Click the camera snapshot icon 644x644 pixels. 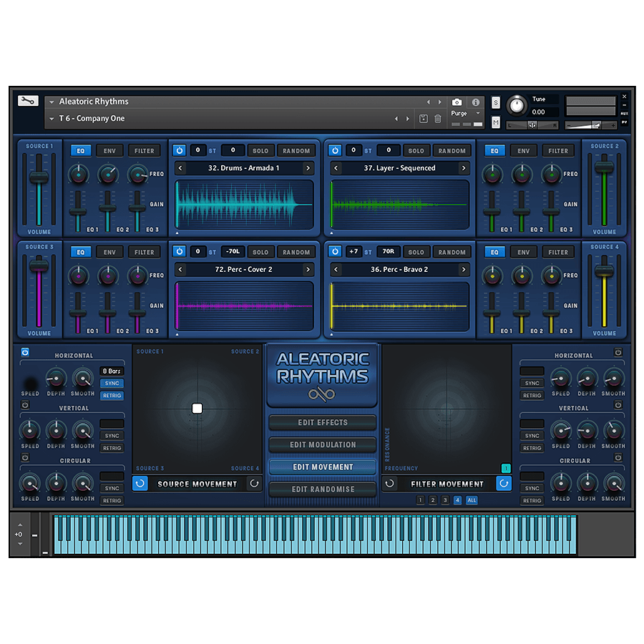tap(457, 102)
